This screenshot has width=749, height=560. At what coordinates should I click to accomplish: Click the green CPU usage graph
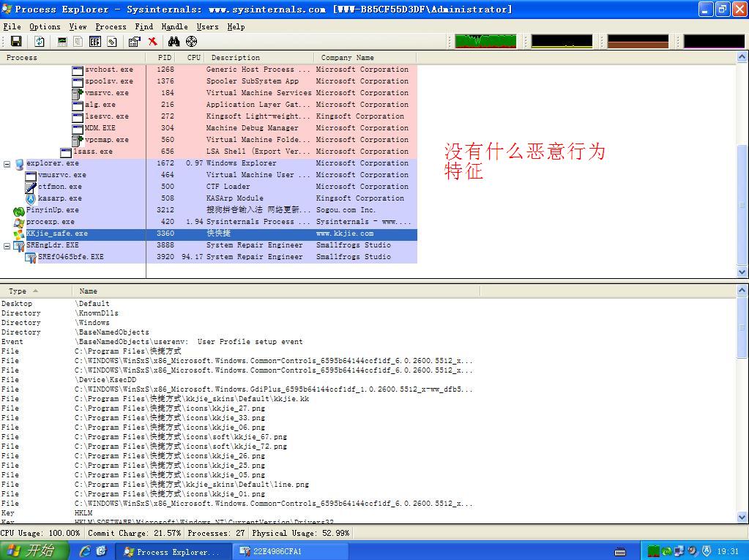click(x=485, y=42)
